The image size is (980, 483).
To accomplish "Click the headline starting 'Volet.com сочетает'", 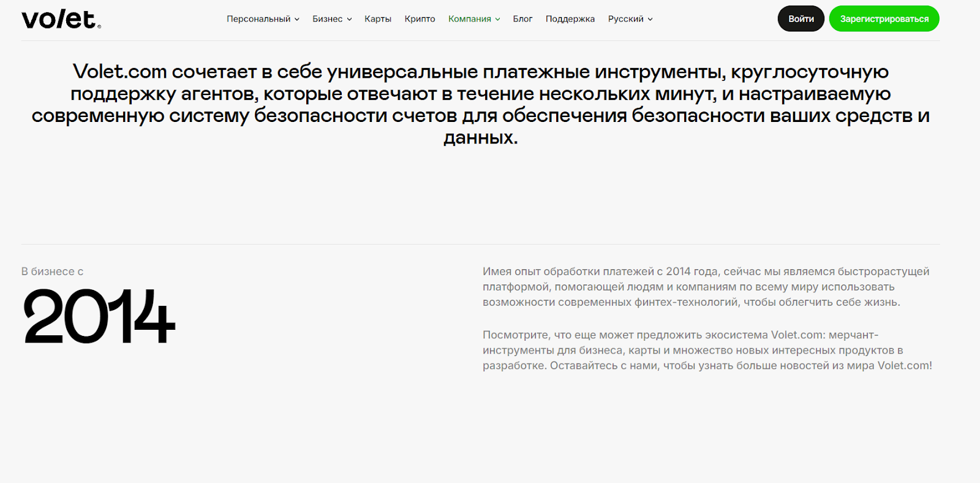I will pyautogui.click(x=481, y=104).
